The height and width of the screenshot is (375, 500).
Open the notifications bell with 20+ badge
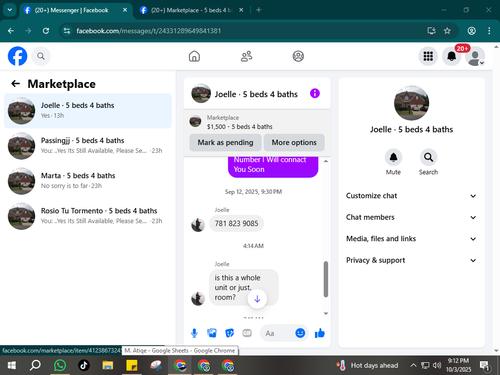(x=452, y=56)
